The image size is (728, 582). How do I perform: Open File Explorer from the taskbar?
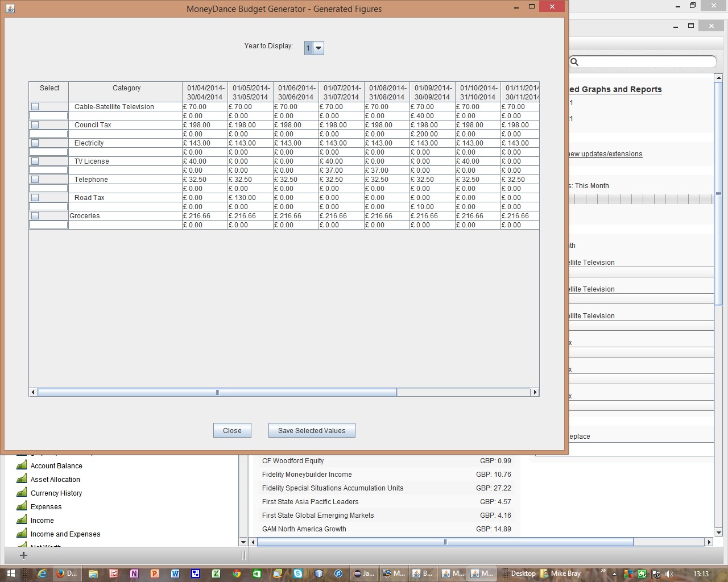93,573
